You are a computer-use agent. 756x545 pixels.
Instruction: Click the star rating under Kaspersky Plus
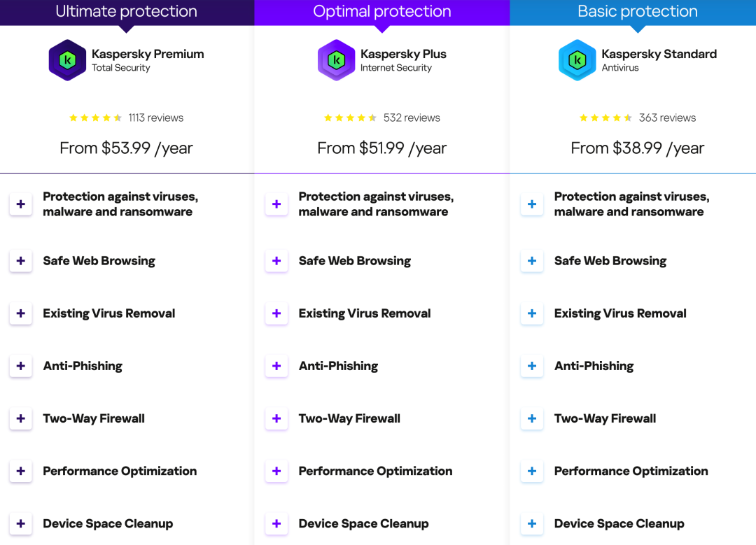pos(351,118)
